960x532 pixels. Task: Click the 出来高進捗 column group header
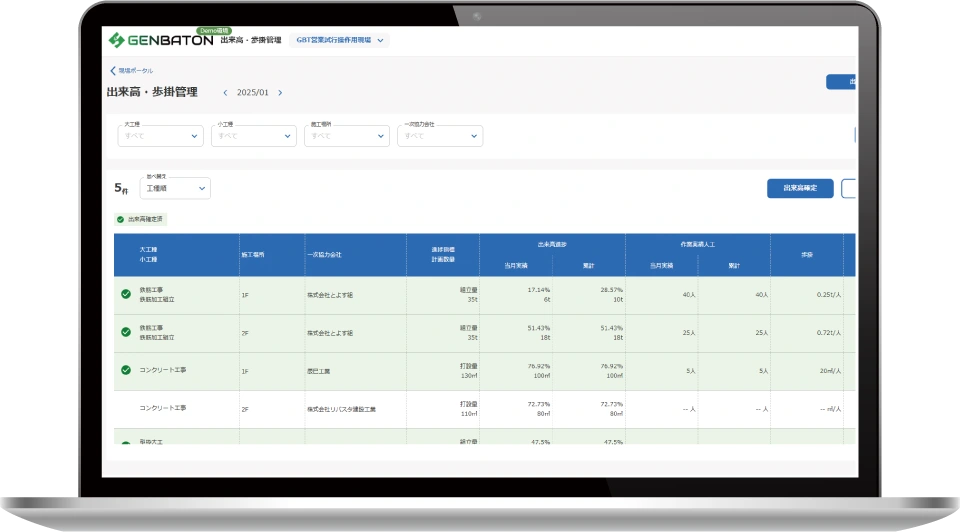552,244
